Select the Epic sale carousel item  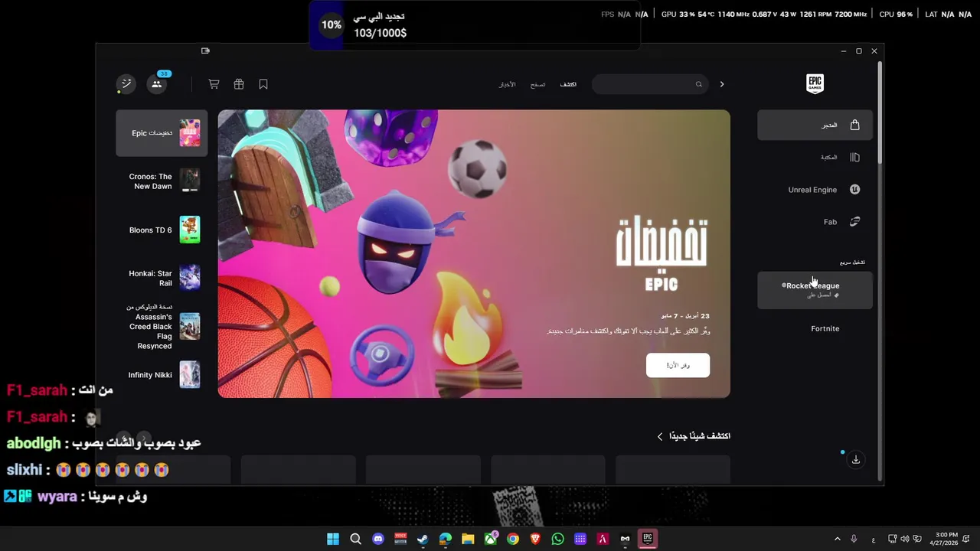(162, 133)
